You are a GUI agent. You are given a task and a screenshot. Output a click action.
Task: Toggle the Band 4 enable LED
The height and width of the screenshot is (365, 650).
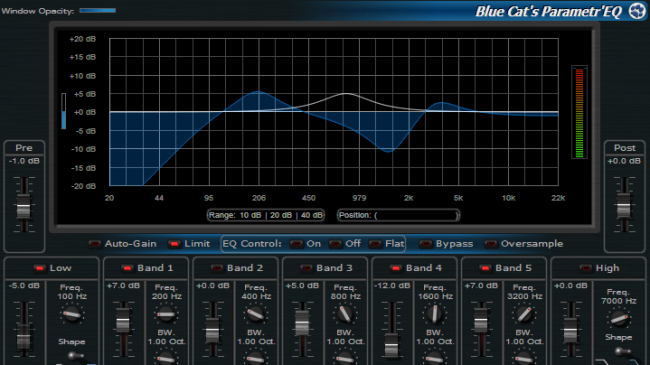(396, 268)
